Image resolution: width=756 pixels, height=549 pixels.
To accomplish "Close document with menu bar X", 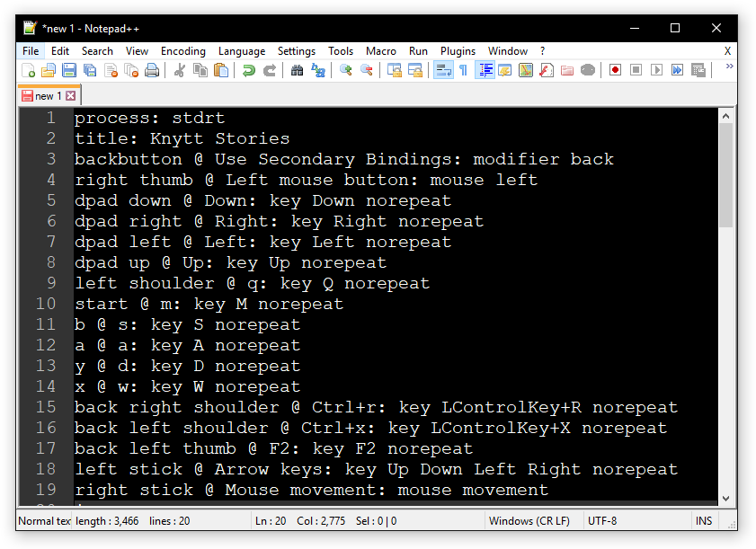I will 727,51.
